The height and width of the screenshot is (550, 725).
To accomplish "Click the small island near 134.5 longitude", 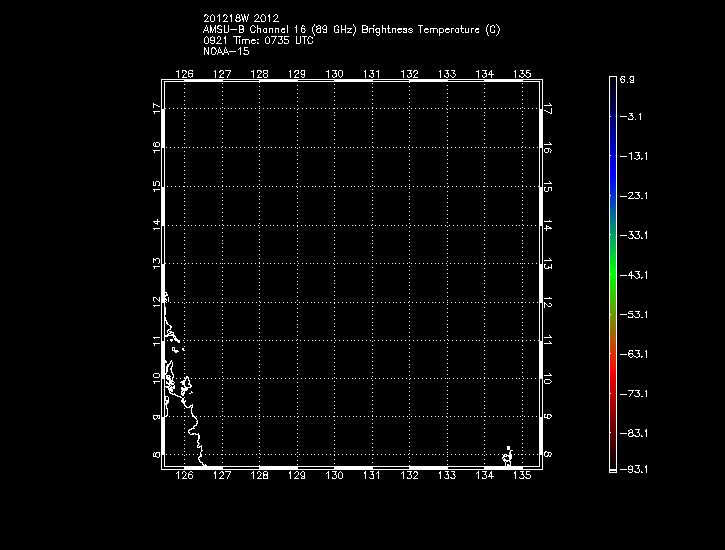I will point(507,456).
